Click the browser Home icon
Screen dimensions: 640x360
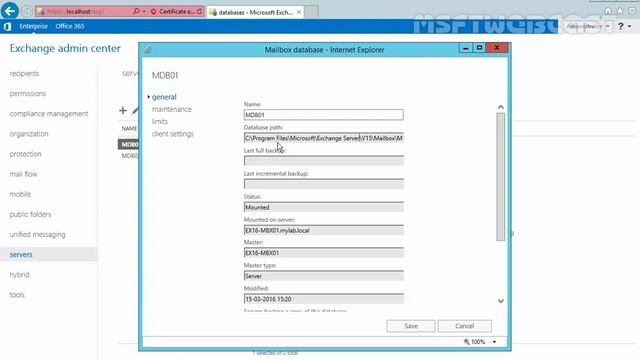(608, 11)
